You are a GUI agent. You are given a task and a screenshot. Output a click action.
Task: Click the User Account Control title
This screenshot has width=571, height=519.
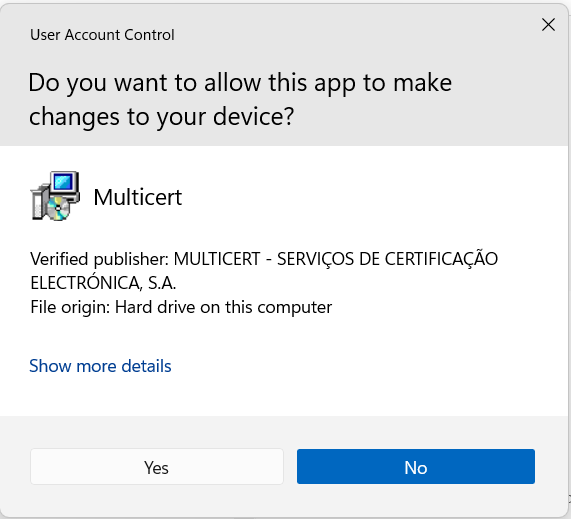click(102, 35)
